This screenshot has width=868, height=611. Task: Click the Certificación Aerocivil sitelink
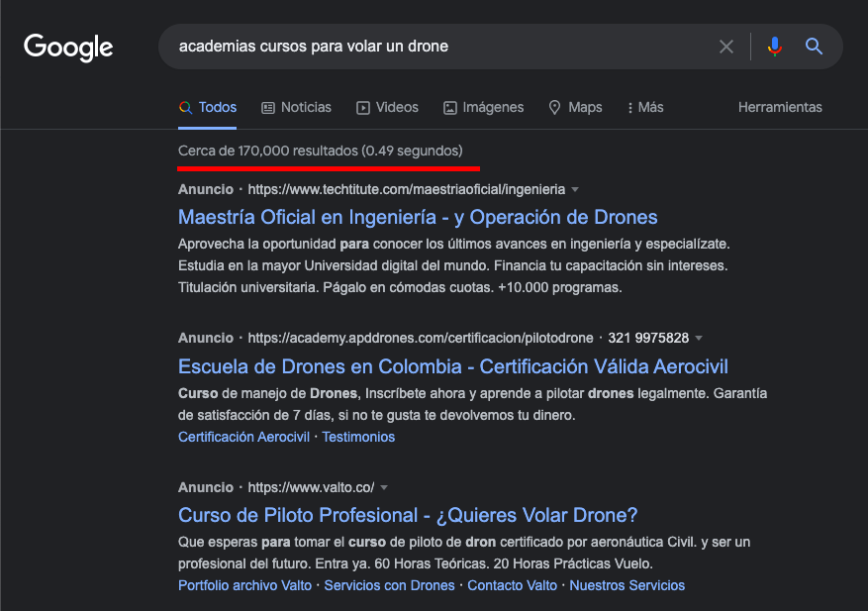[243, 437]
